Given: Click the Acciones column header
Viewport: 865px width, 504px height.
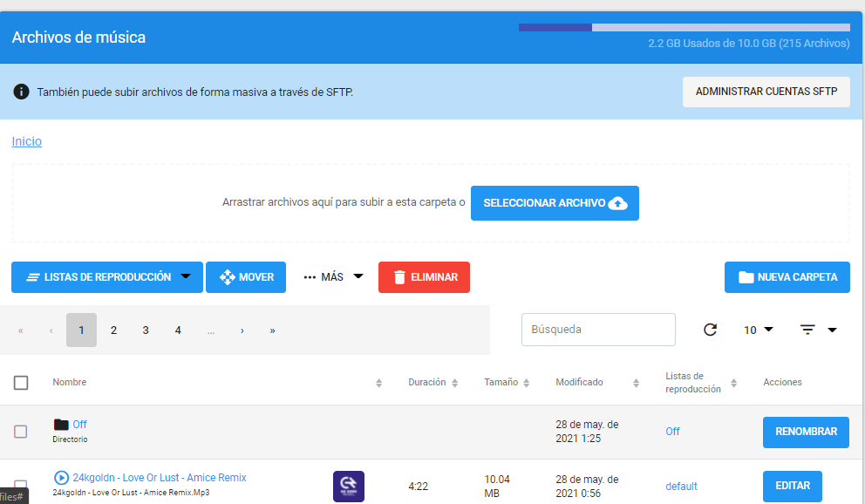Looking at the screenshot, I should [782, 382].
